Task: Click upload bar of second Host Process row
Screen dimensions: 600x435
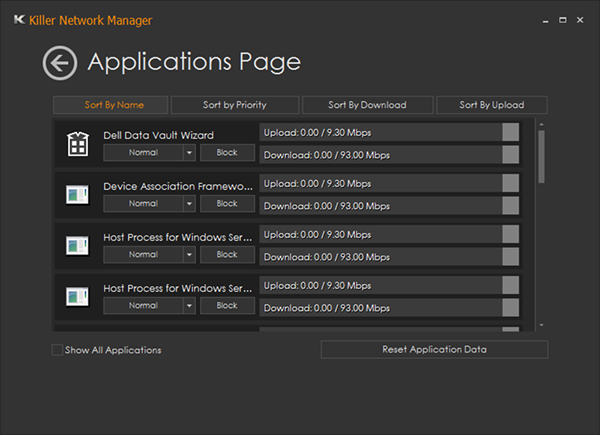Action: (389, 285)
